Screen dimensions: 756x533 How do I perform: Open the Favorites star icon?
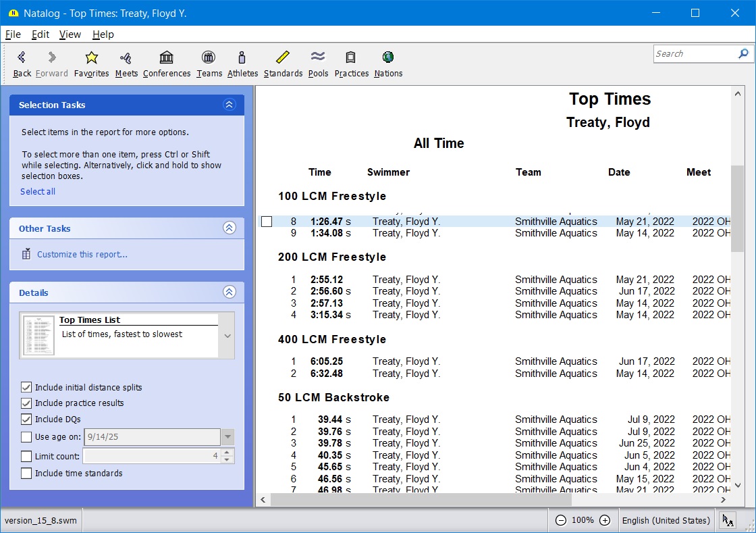coord(91,58)
